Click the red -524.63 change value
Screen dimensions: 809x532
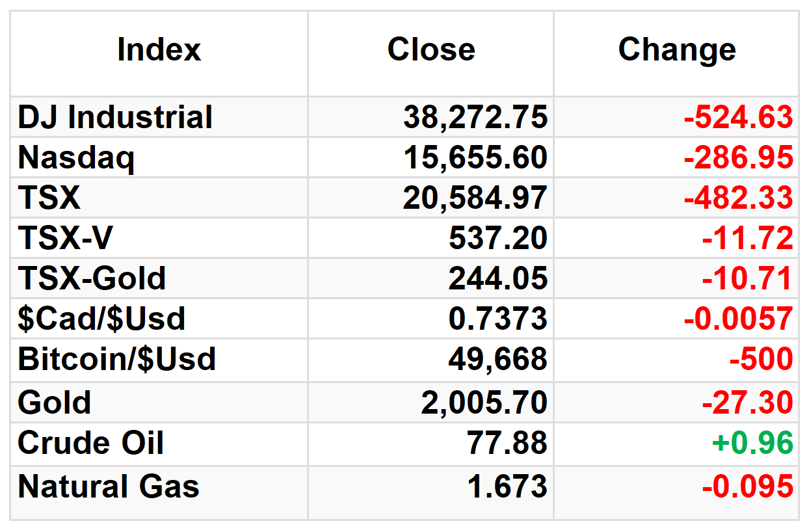[738, 118]
